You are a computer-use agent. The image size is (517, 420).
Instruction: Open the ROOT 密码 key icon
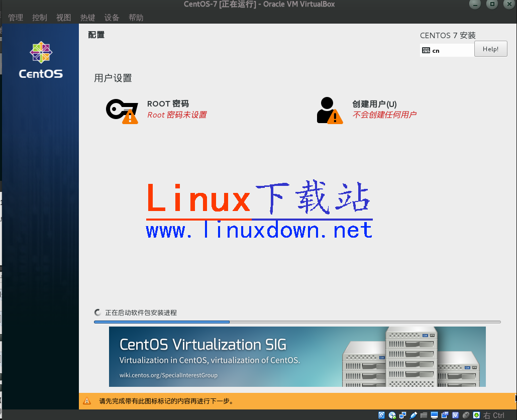122,111
